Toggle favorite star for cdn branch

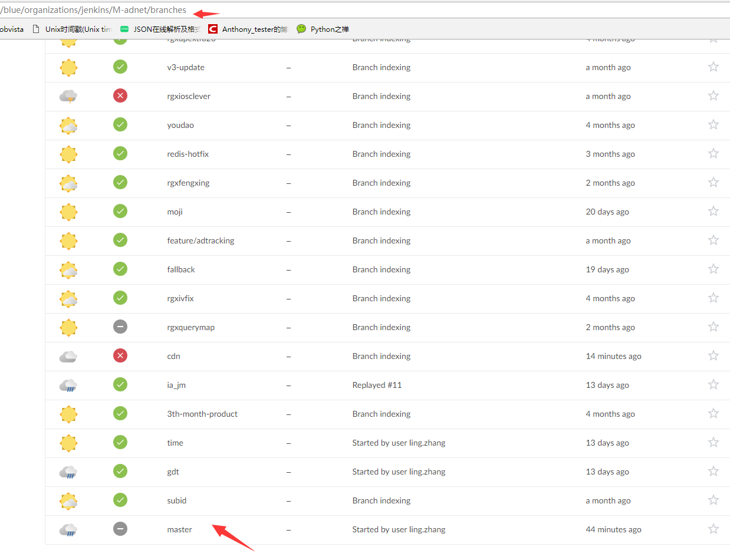713,355
